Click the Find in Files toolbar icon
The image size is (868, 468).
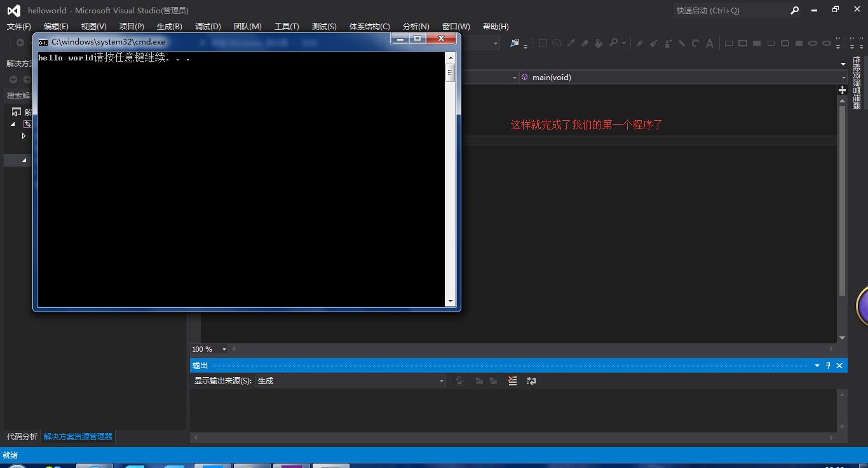click(515, 43)
